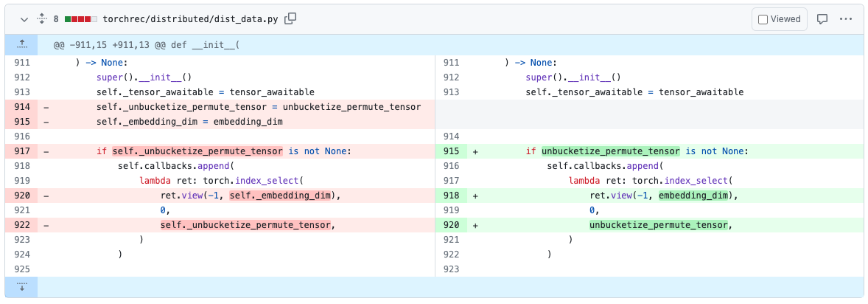
Task: Select deleted line number 922
Action: click(x=21, y=225)
